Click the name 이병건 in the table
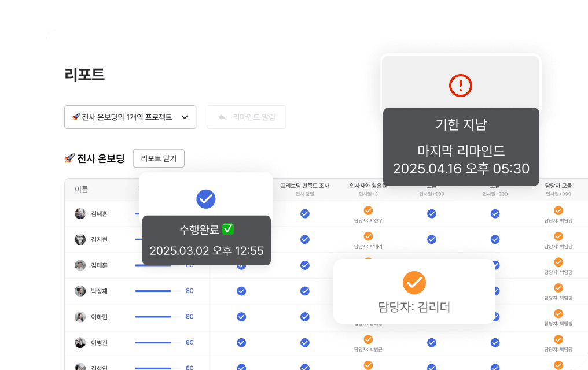The image size is (588, 370). (100, 343)
